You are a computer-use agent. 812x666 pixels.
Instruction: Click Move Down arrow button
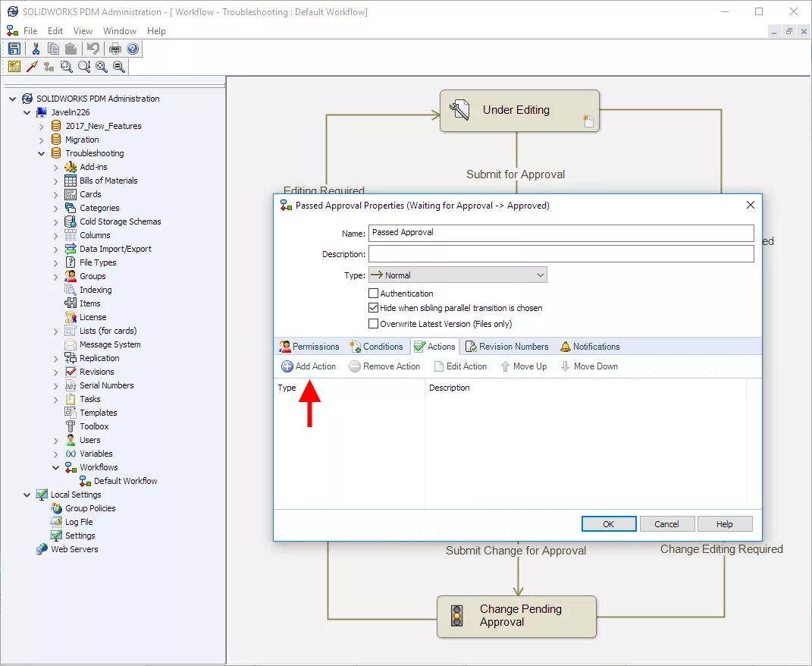pyautogui.click(x=589, y=366)
